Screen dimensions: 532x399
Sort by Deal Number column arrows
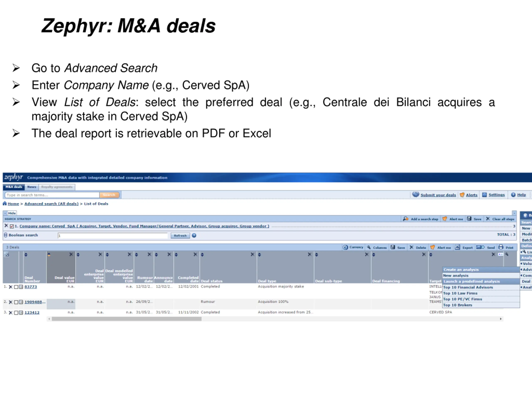click(x=26, y=255)
